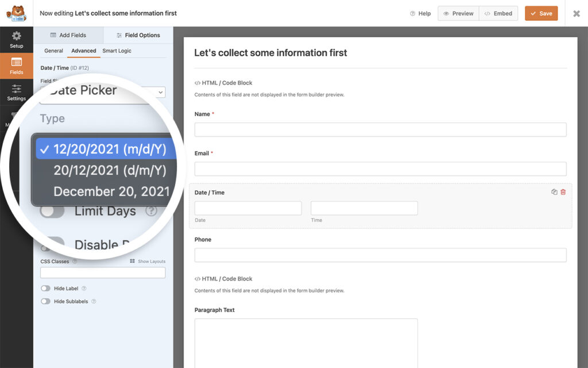The height and width of the screenshot is (368, 588).
Task: Delete the Date / Time field trash icon
Action: click(563, 192)
